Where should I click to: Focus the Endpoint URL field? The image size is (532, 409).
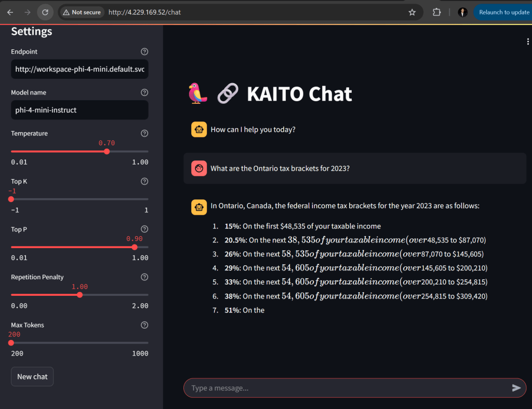[x=79, y=69]
